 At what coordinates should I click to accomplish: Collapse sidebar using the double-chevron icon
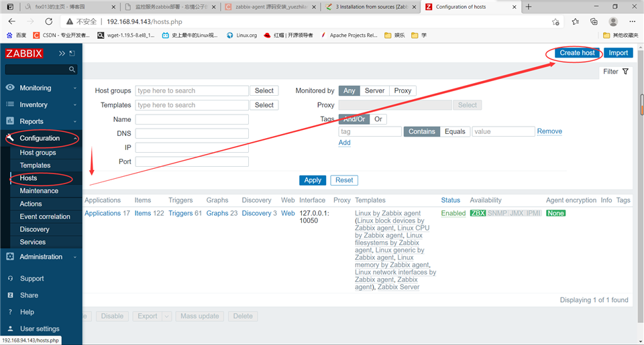tap(62, 54)
